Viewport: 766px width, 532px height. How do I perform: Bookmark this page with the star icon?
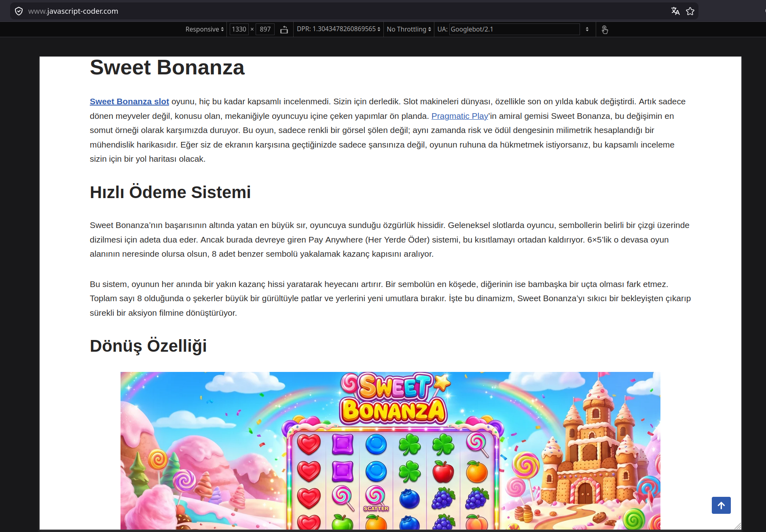(690, 11)
